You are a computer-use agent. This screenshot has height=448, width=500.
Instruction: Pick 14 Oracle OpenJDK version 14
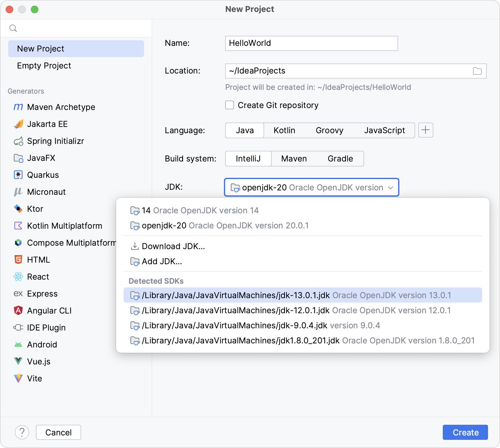[303, 210]
